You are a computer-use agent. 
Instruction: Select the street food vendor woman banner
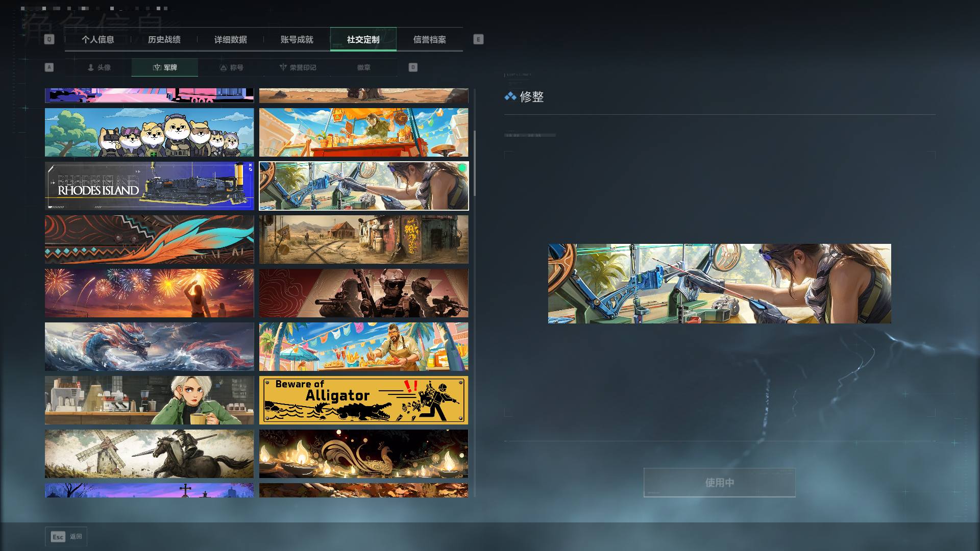tap(363, 132)
